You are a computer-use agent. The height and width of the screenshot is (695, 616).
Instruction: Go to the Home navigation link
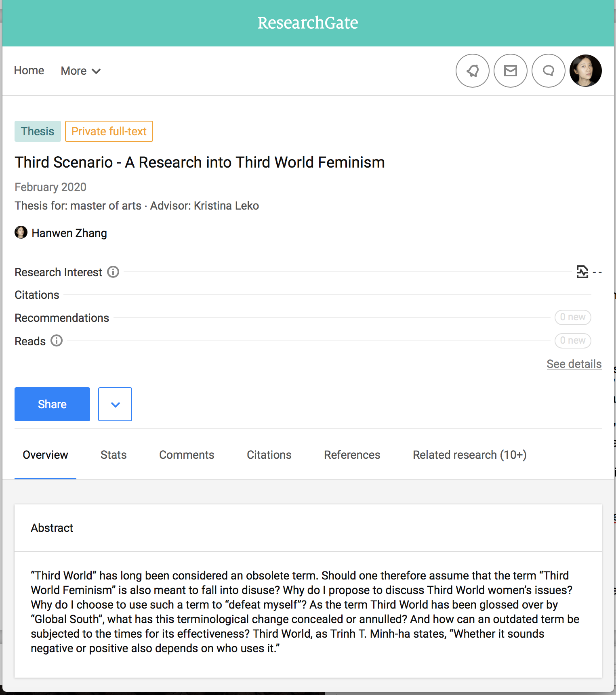pos(29,71)
